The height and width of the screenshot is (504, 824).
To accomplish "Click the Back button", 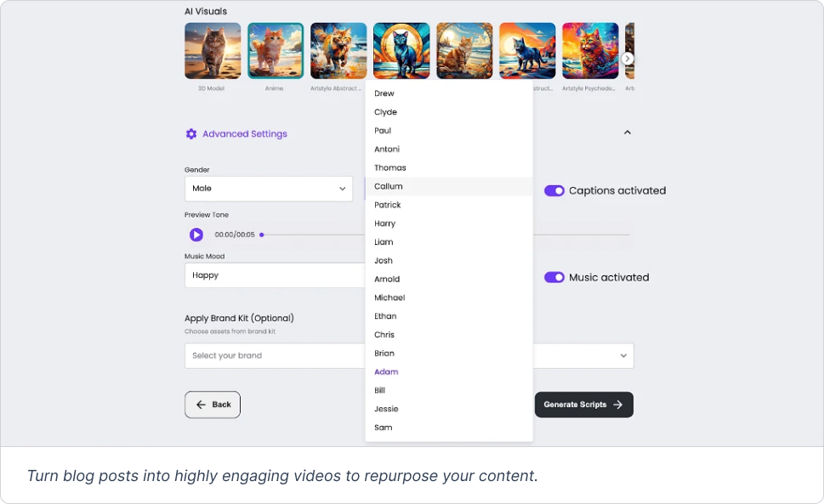I will pos(213,405).
